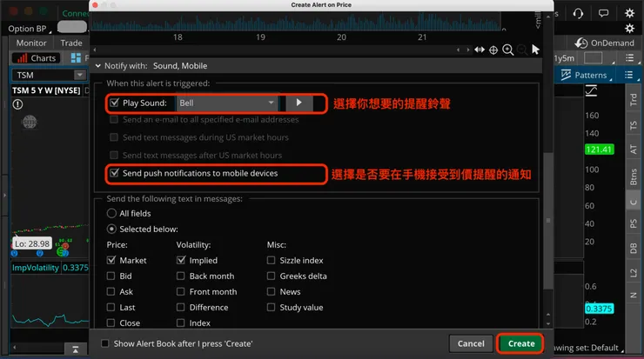Uncheck the Implied volatility checkbox

[x=181, y=260]
